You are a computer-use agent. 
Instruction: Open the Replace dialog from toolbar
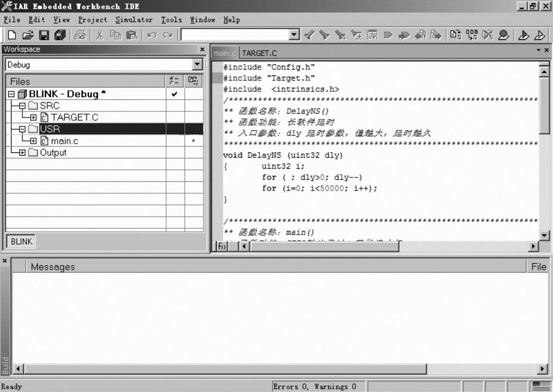(x=357, y=35)
